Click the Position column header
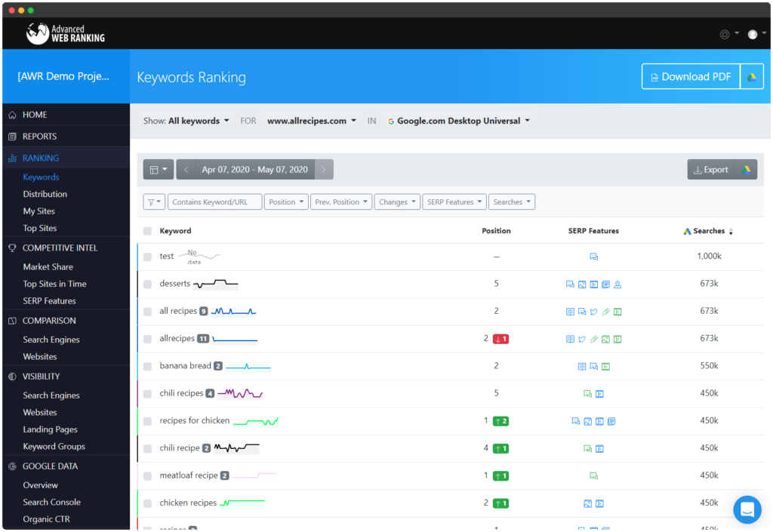 click(496, 231)
